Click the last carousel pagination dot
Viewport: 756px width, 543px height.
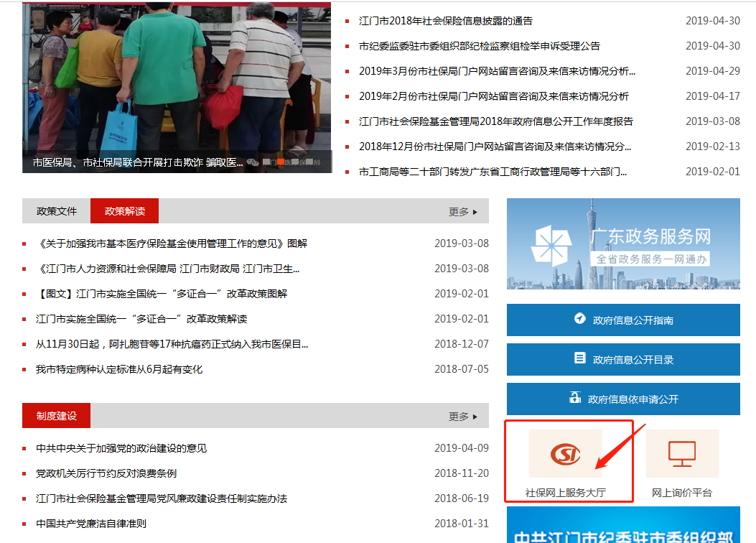(x=309, y=162)
